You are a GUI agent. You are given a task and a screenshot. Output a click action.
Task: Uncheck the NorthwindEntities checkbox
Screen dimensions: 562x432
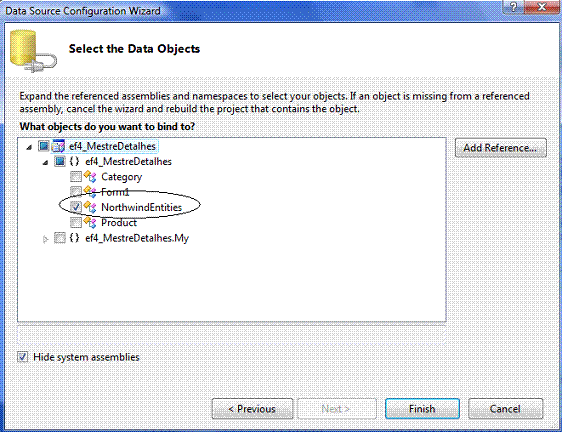coord(76,207)
